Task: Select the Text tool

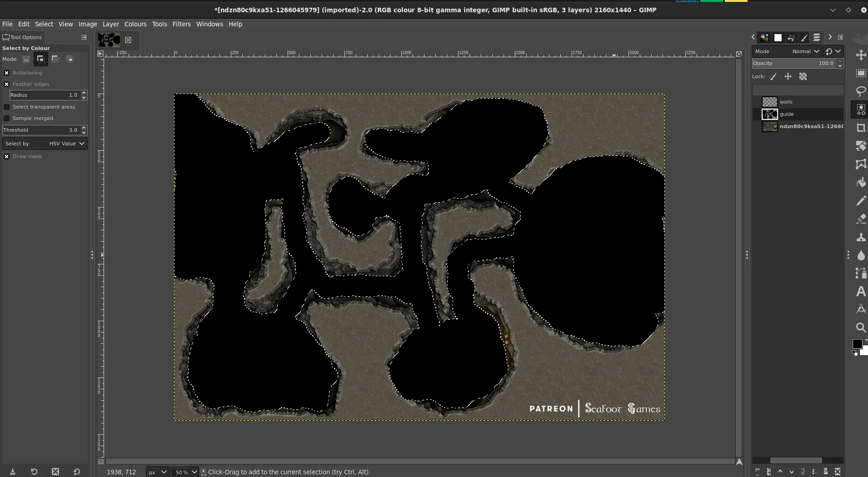Action: point(861,292)
